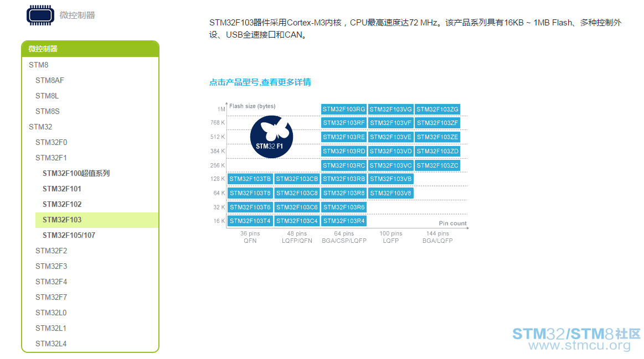Click the '144 pins BGA/LQFP' column label
Screen dimensions: 644x359
[437, 237]
